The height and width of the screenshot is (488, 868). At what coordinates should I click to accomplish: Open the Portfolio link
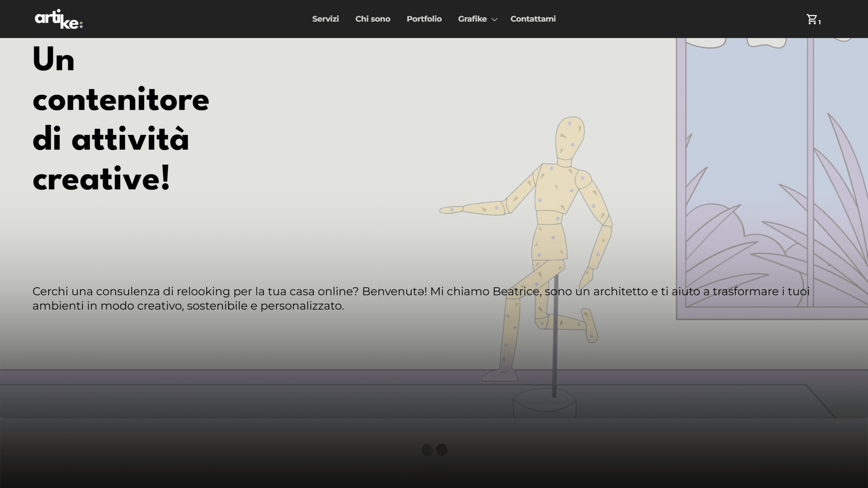[424, 19]
